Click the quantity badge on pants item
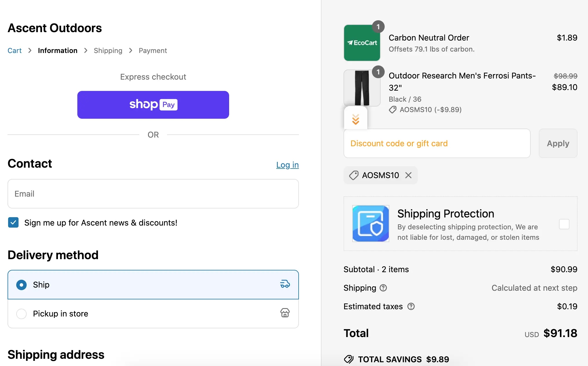 click(x=378, y=72)
